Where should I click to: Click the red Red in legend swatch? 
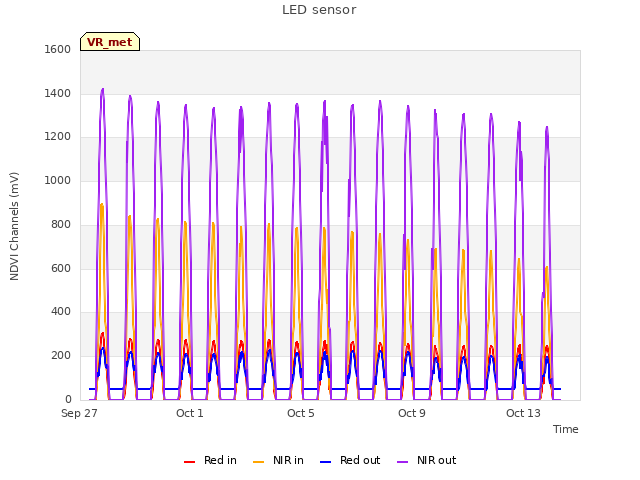coord(189,462)
